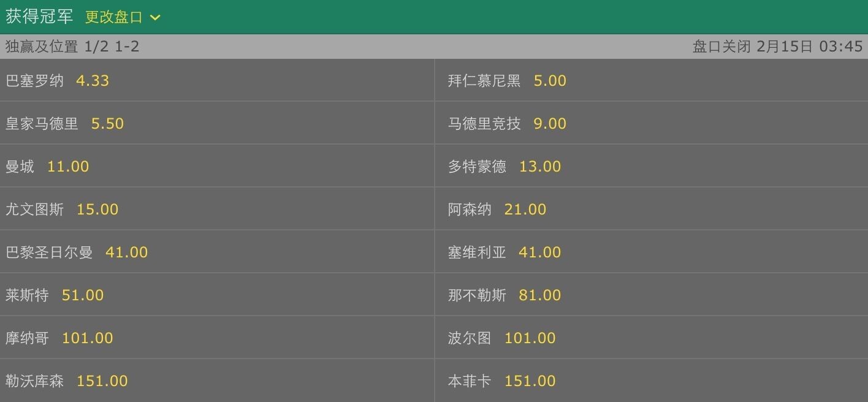Choose 本菲卡 odds 151.00

point(651,381)
